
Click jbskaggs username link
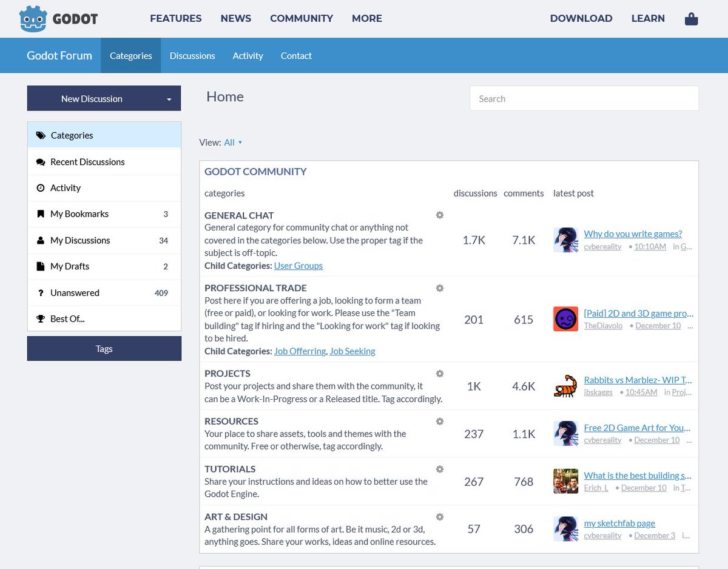(598, 392)
